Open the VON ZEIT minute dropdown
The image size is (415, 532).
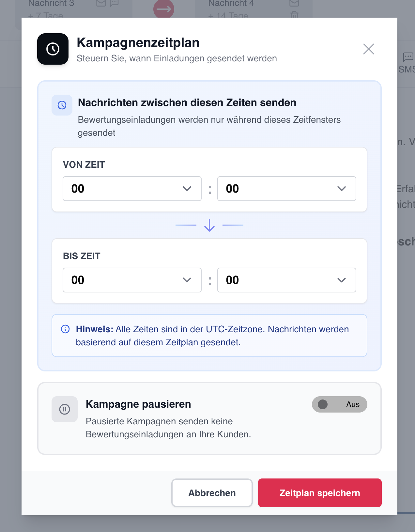(286, 189)
